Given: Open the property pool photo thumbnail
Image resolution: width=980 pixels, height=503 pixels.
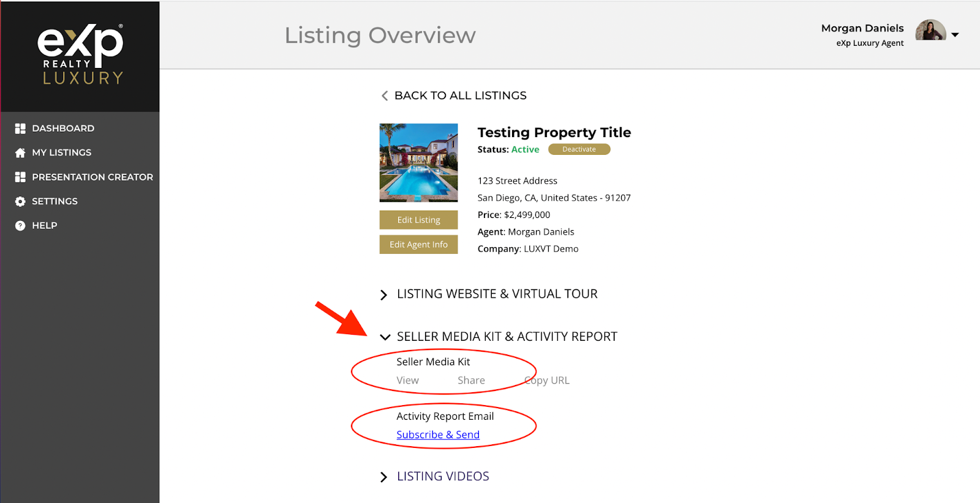Looking at the screenshot, I should click(418, 163).
